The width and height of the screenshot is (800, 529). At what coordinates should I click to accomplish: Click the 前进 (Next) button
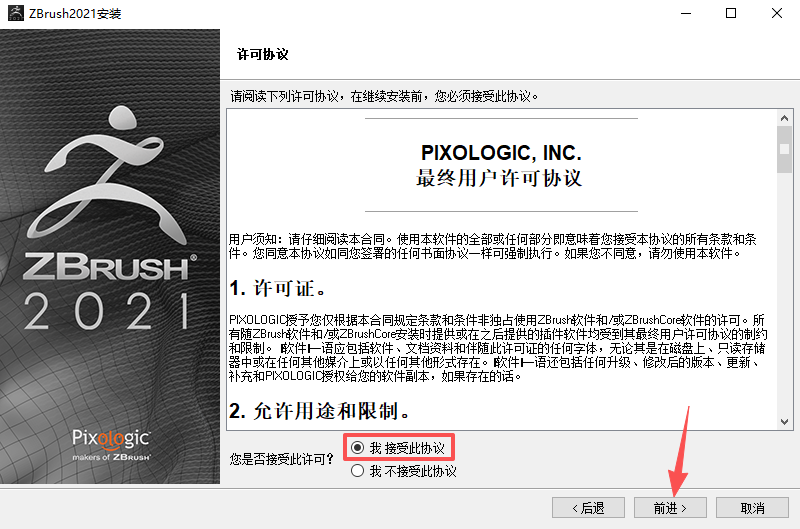coord(670,508)
